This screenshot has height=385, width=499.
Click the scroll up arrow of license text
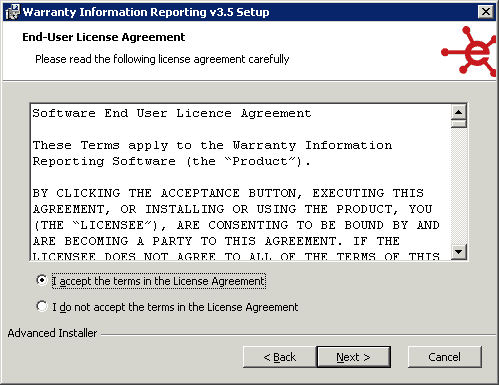point(459,112)
